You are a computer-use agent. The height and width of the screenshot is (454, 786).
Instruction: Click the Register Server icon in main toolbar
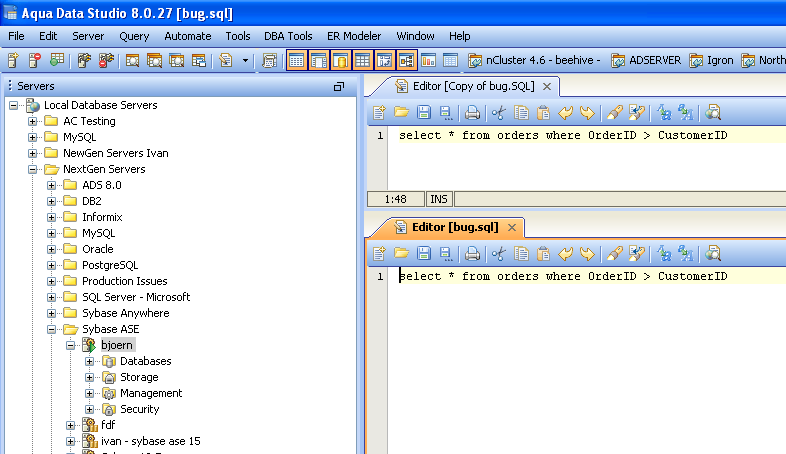14,61
